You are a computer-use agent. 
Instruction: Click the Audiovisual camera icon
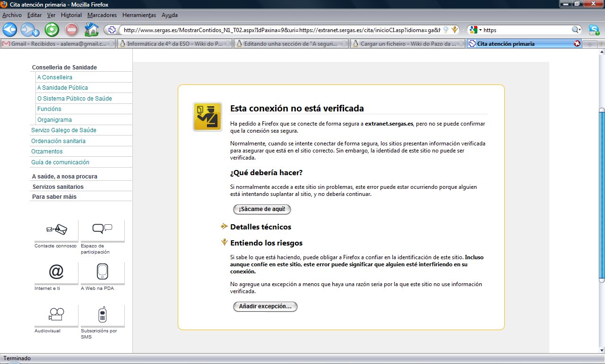[56, 314]
